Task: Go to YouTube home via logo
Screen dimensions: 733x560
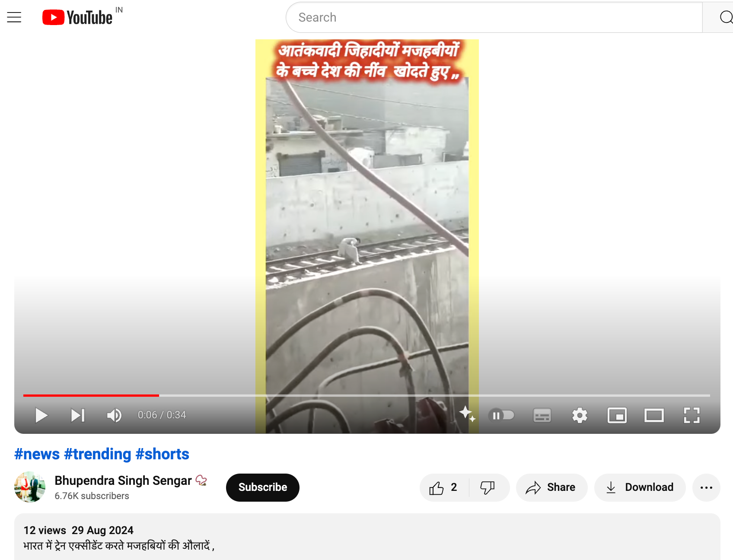Action: (77, 17)
